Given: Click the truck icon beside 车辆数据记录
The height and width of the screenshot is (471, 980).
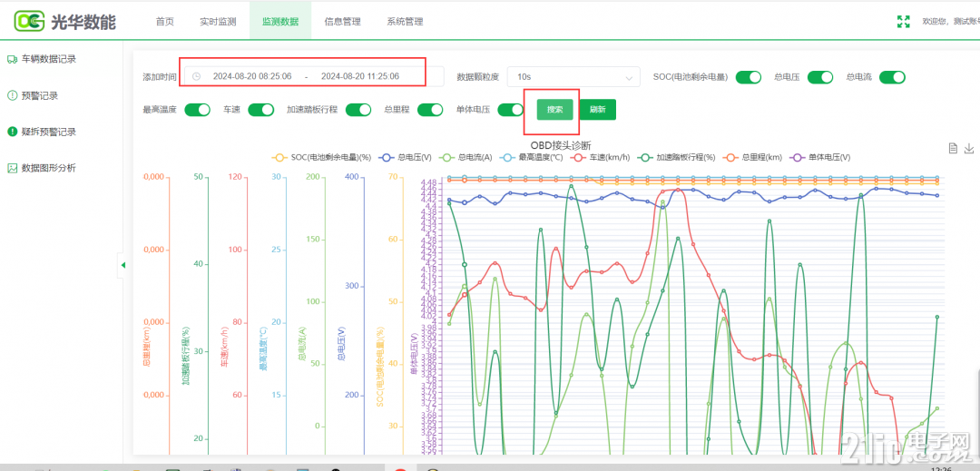Looking at the screenshot, I should 12,59.
